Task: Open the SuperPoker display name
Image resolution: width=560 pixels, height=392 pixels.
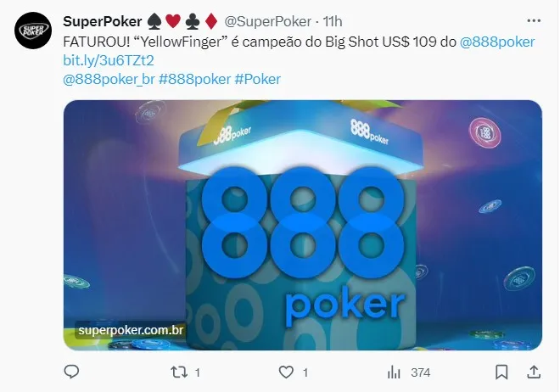Action: click(x=103, y=22)
